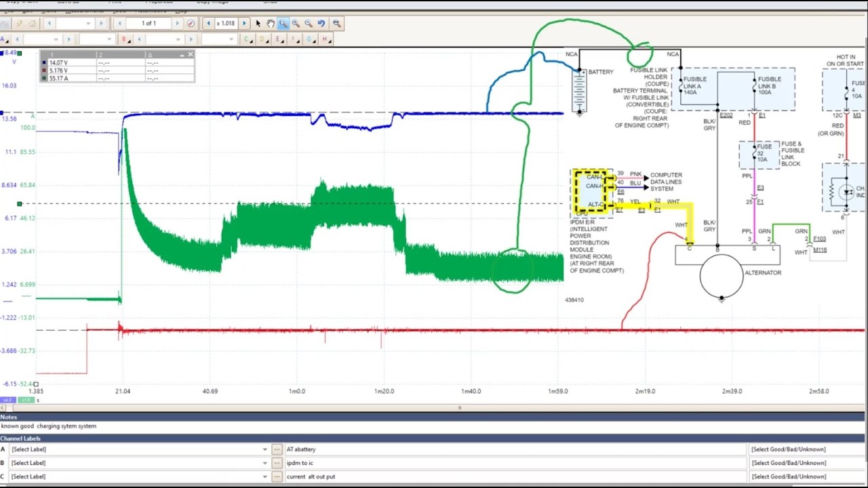The height and width of the screenshot is (488, 868).
Task: Increase horizontal zoom factor with right arrow
Action: tap(244, 23)
